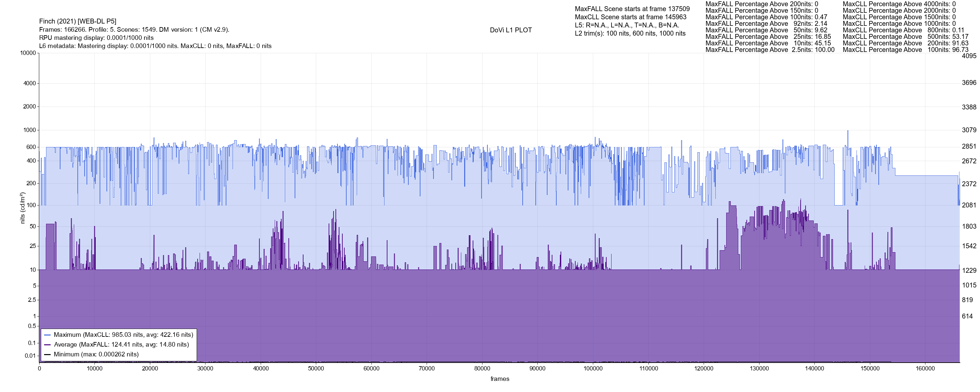Screen dimensions: 980x392
Task: Click the 'nits (cd/m²)' y-axis label
Action: [x=23, y=208]
